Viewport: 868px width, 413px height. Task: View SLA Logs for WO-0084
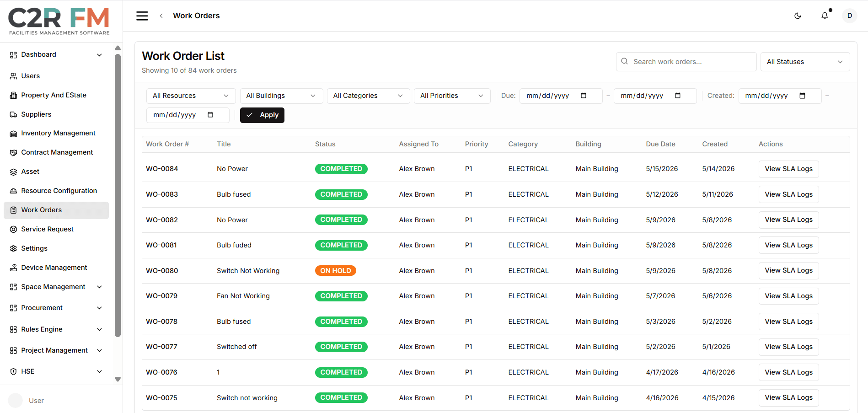coord(788,169)
